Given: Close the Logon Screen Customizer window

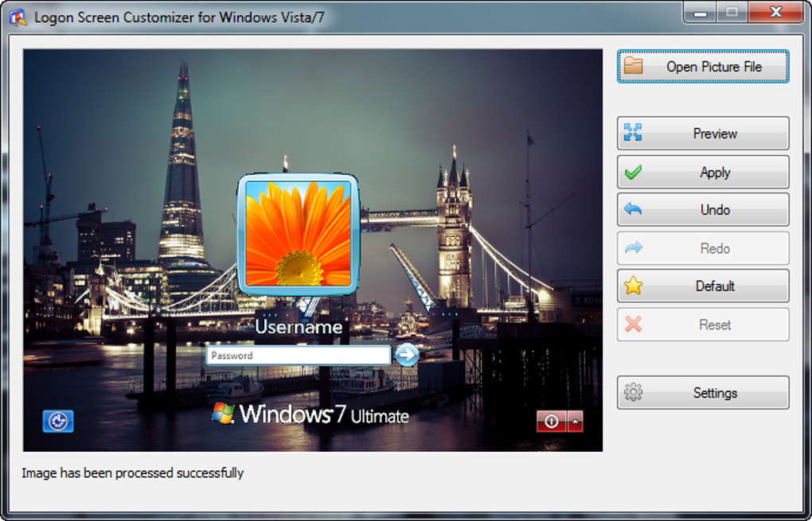Looking at the screenshot, I should (x=775, y=13).
